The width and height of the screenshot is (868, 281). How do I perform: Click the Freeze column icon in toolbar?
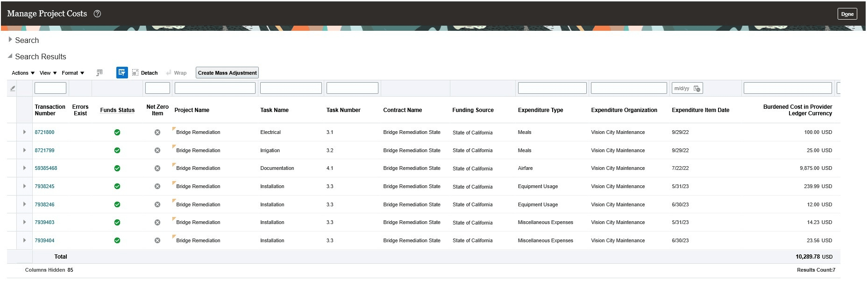[100, 73]
